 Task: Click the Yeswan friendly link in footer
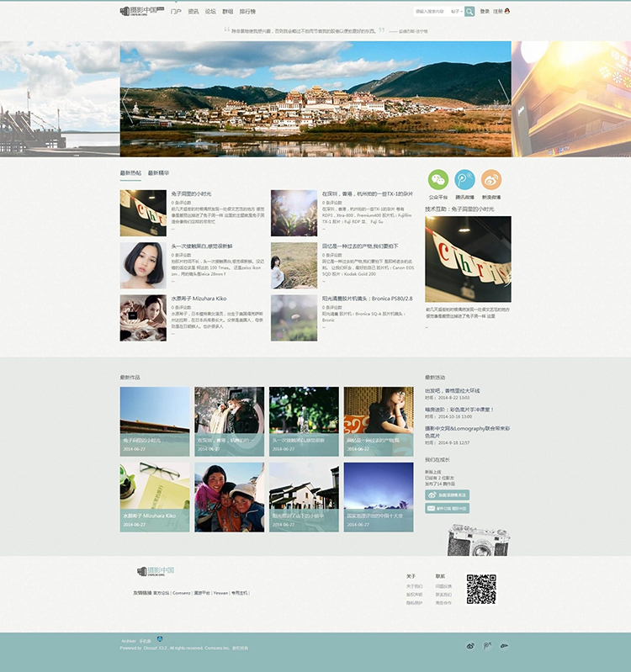click(220, 593)
